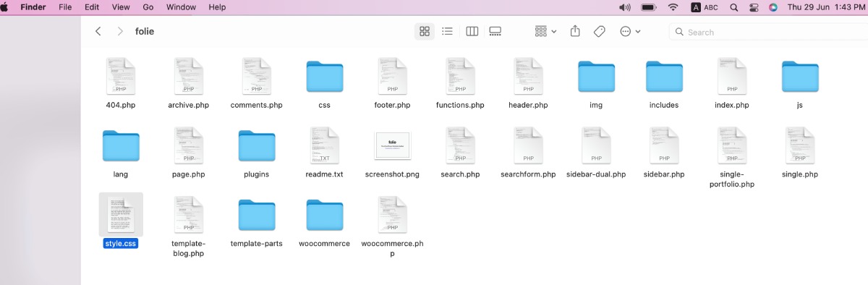Select the screenshot.png thumbnail
The image size is (868, 285).
tap(392, 145)
